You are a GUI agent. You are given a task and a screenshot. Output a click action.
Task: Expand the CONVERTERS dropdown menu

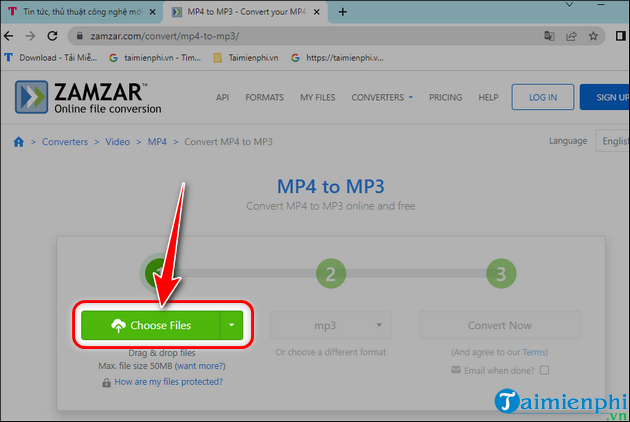(x=382, y=97)
